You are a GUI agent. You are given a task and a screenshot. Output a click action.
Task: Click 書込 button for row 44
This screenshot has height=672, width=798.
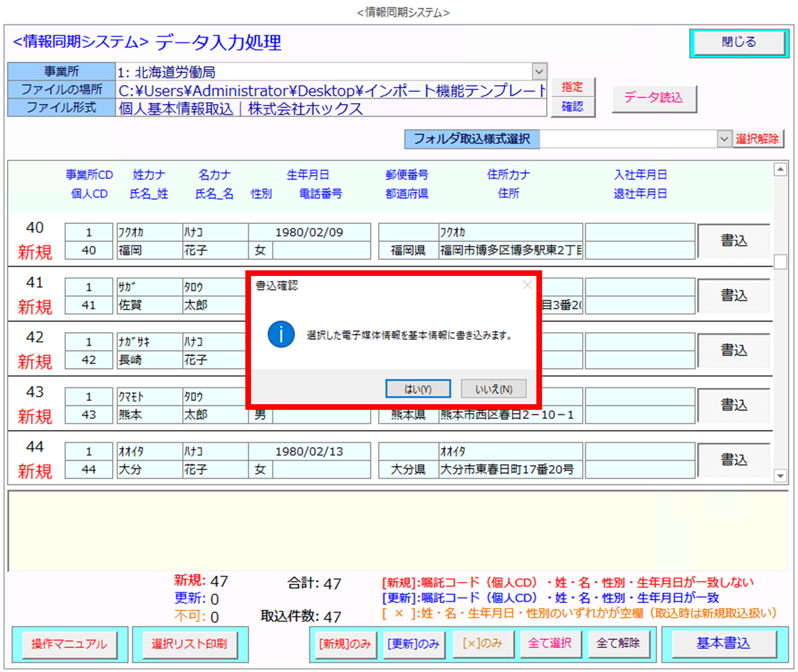point(733,460)
